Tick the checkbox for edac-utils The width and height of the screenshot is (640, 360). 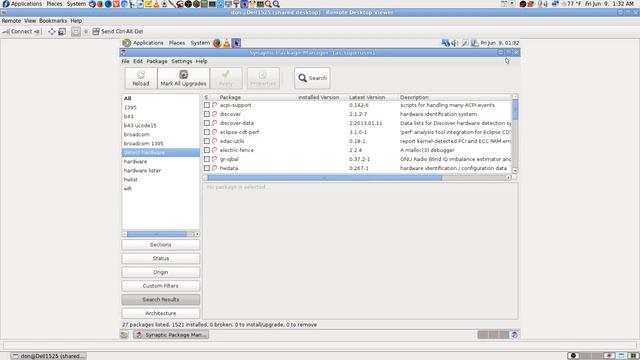(207, 141)
